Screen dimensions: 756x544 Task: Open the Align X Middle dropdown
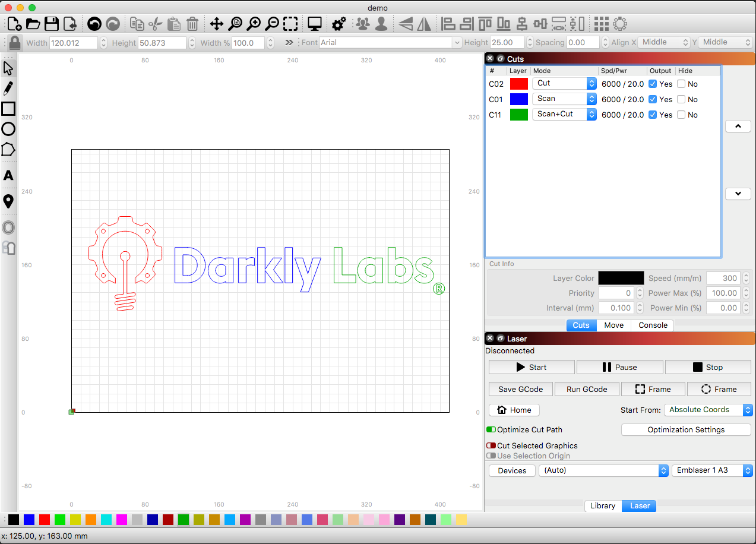pyautogui.click(x=664, y=42)
